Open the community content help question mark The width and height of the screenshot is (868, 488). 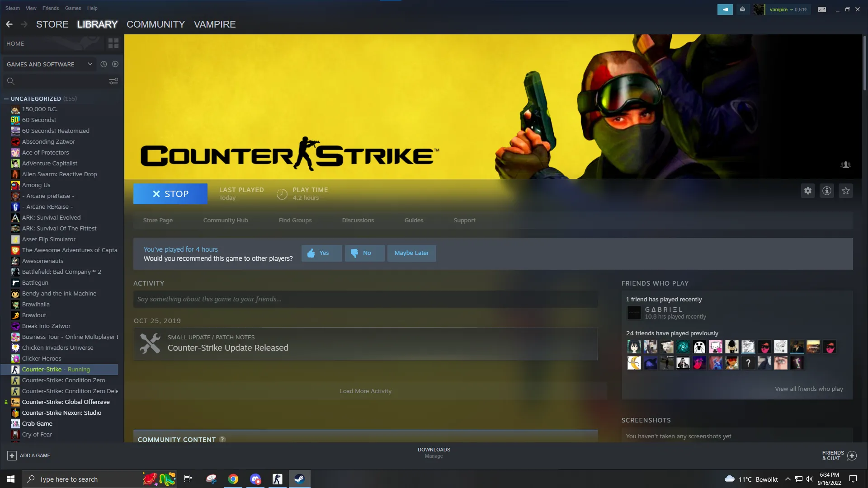point(222,439)
